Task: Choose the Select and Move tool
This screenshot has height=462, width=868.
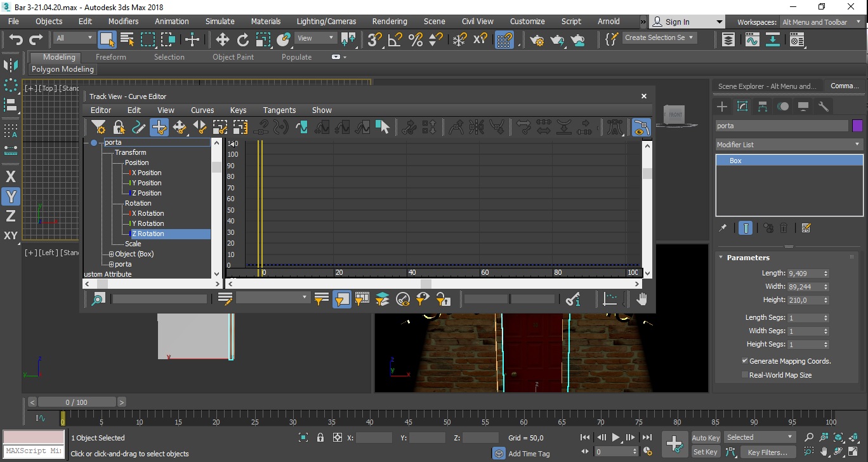Action: pyautogui.click(x=223, y=40)
